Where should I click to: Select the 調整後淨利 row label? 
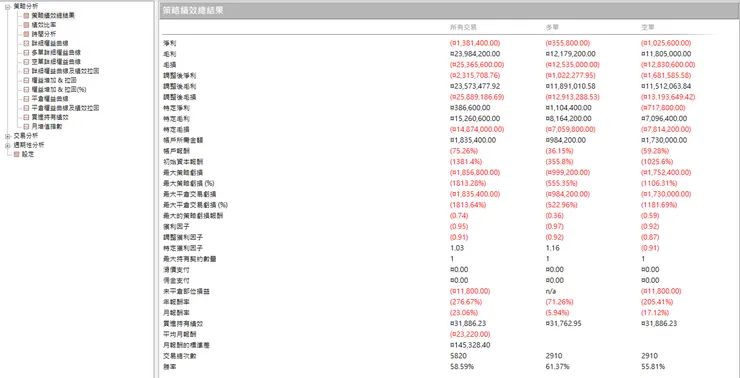pos(179,76)
